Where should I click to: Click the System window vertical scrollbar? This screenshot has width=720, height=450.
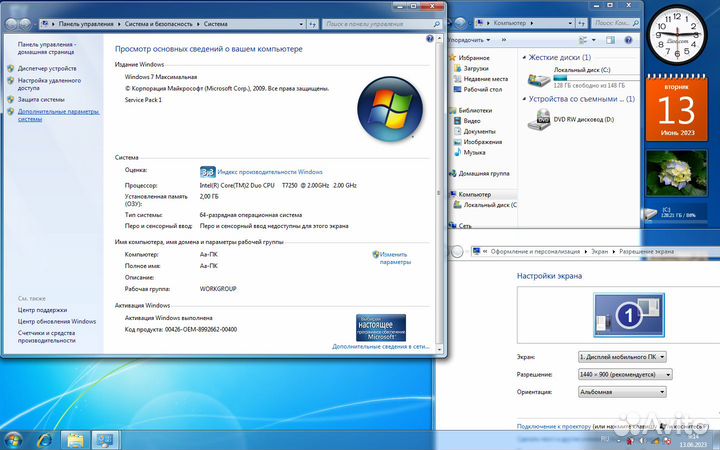click(x=439, y=194)
